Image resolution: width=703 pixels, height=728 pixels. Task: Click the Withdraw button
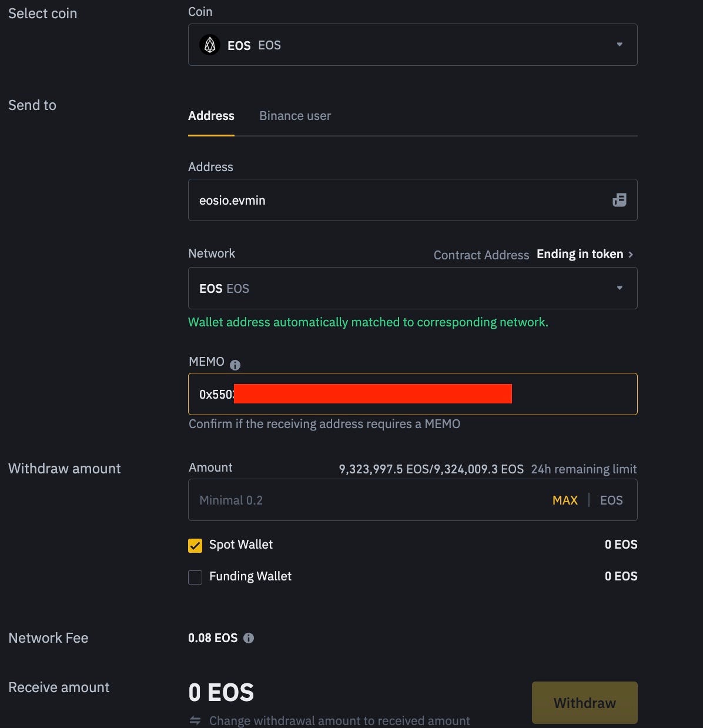[584, 703]
